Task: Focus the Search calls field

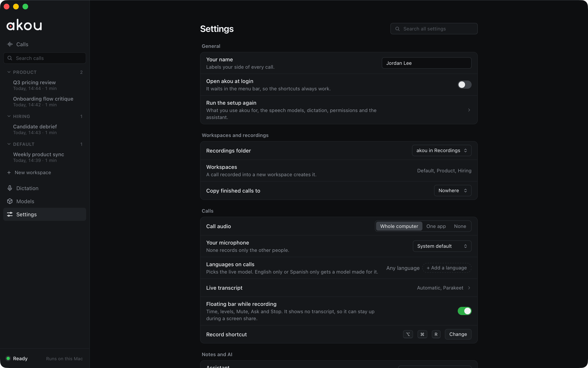Action: (45, 58)
